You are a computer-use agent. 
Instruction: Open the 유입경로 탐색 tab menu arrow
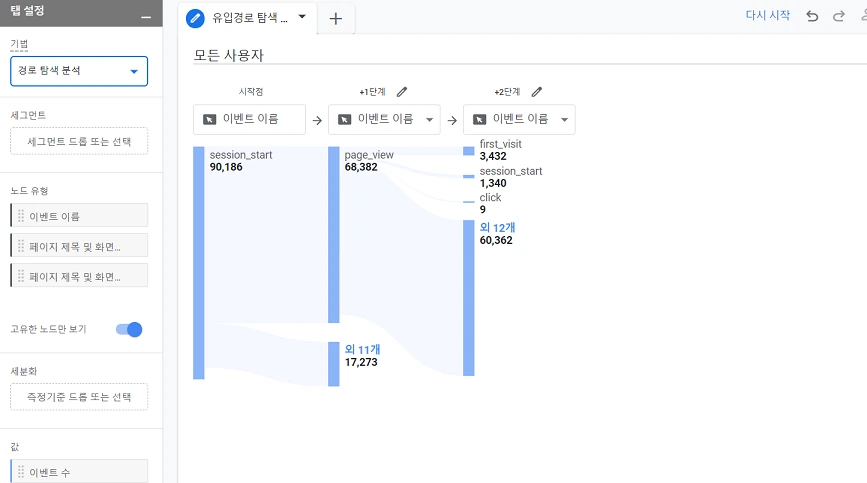pos(302,17)
